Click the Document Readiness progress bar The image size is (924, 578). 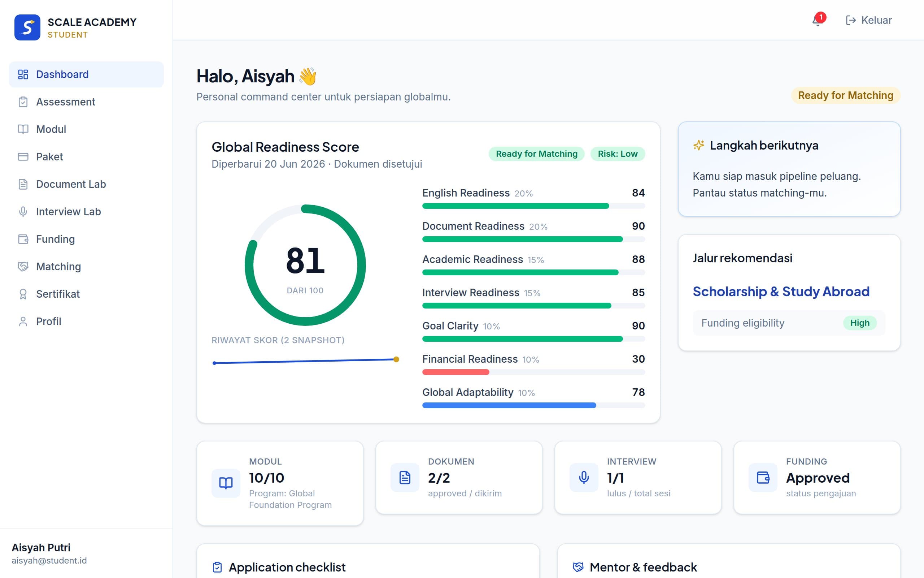pos(533,239)
